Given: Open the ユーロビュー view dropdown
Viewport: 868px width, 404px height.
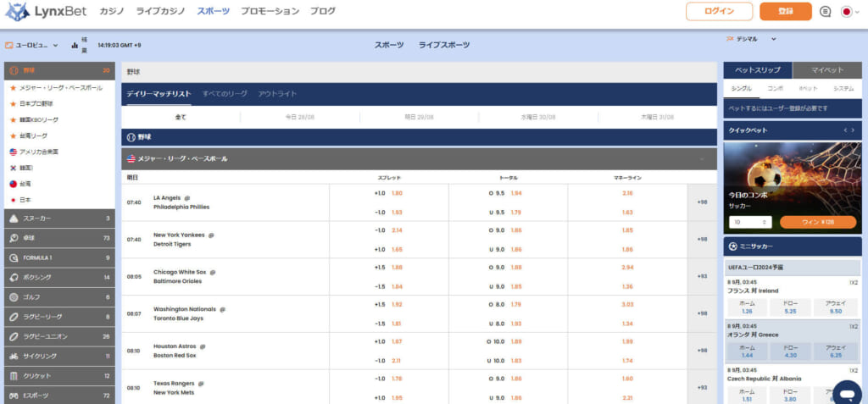Looking at the screenshot, I should pyautogui.click(x=31, y=46).
